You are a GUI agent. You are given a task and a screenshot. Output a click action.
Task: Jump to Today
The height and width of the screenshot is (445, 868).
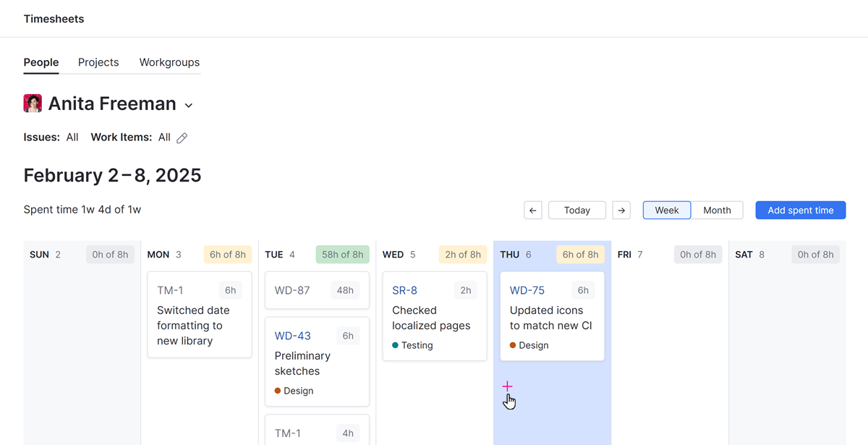pyautogui.click(x=576, y=210)
